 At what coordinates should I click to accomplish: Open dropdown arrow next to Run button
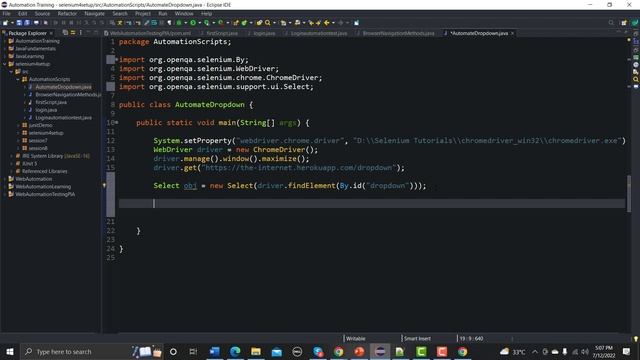pos(199,23)
